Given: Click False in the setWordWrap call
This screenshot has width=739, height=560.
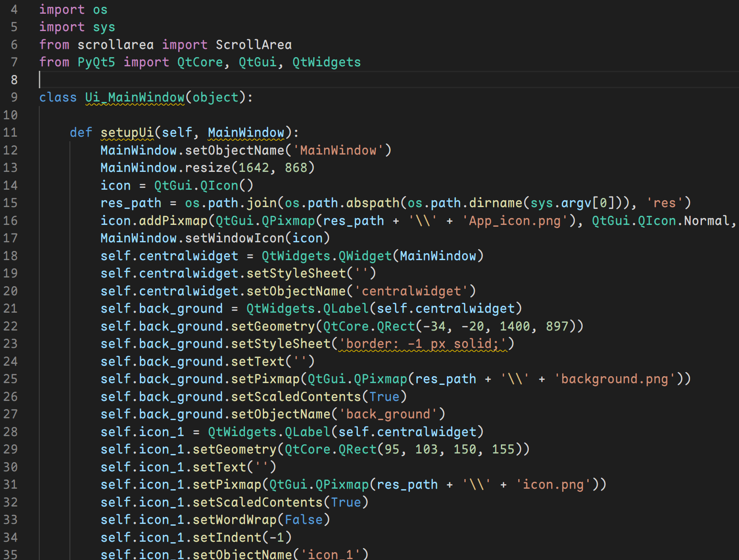Looking at the screenshot, I should 303,520.
